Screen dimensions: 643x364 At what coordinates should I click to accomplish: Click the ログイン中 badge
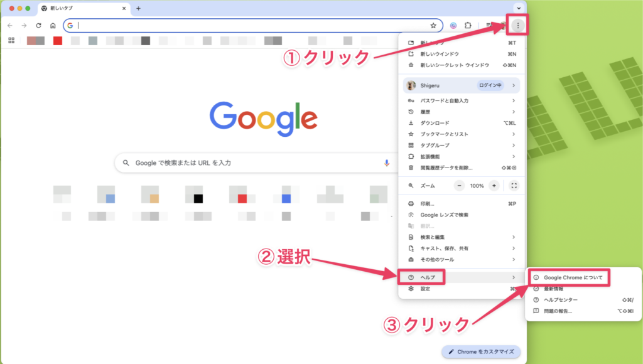point(490,85)
